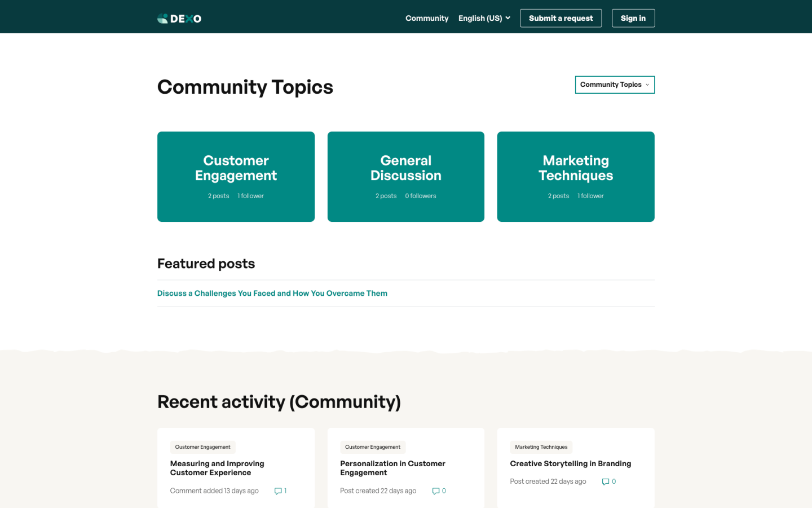This screenshot has width=812, height=508.
Task: Open Personalization in Customer Engagement post
Action: (392, 468)
